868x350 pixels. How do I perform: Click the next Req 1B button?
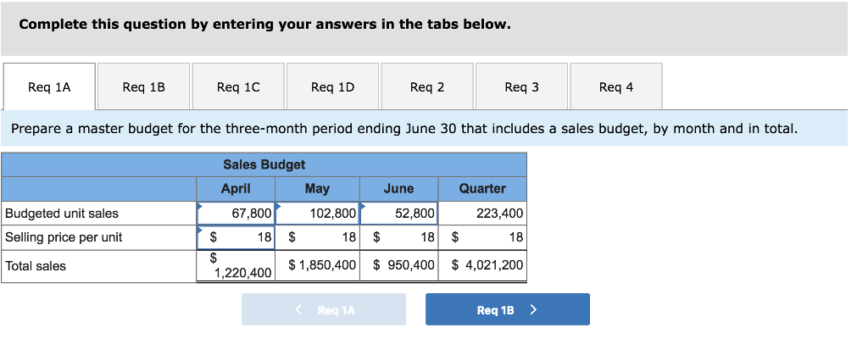(x=507, y=310)
